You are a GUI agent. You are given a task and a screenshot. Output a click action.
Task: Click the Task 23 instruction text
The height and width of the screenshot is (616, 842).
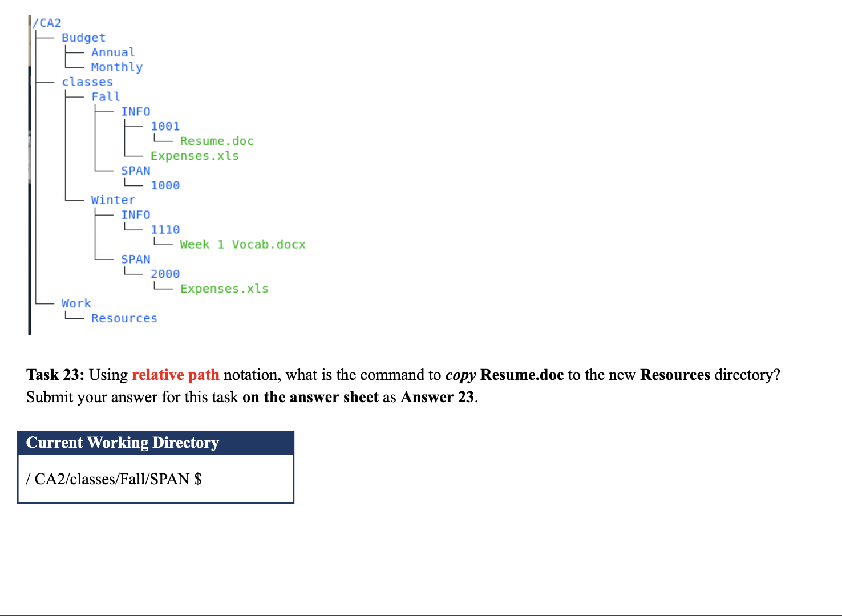point(399,375)
